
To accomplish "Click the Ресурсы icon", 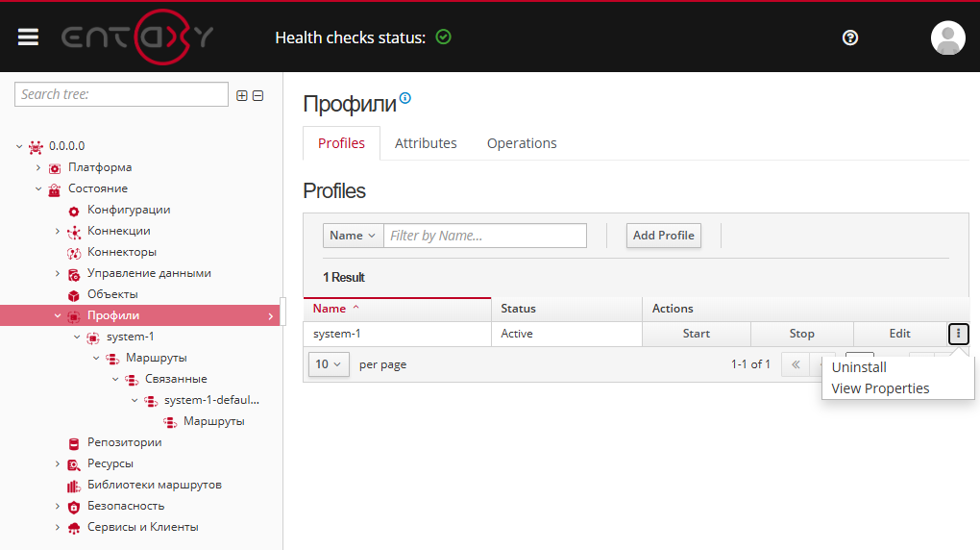I will [74, 464].
